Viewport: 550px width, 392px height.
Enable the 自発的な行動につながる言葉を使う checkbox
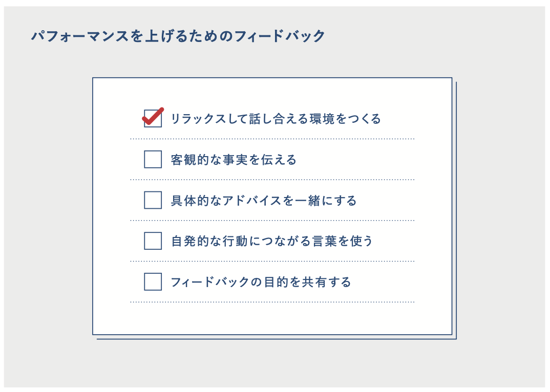[153, 241]
